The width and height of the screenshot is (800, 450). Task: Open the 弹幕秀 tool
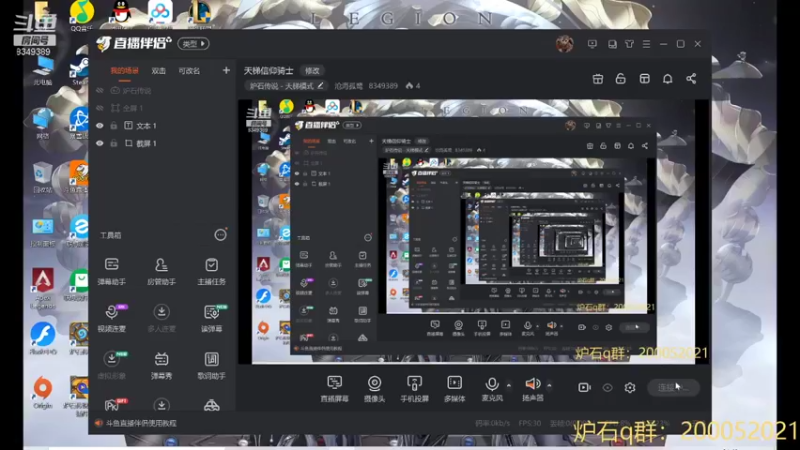click(161, 365)
